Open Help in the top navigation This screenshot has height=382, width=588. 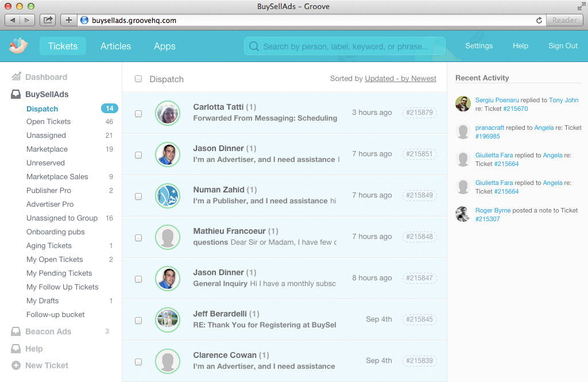(520, 46)
